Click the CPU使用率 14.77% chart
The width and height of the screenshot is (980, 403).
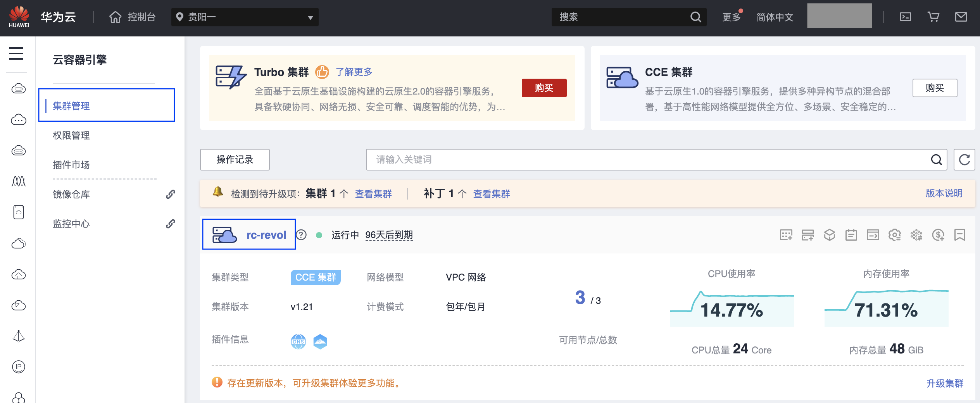[x=732, y=308]
